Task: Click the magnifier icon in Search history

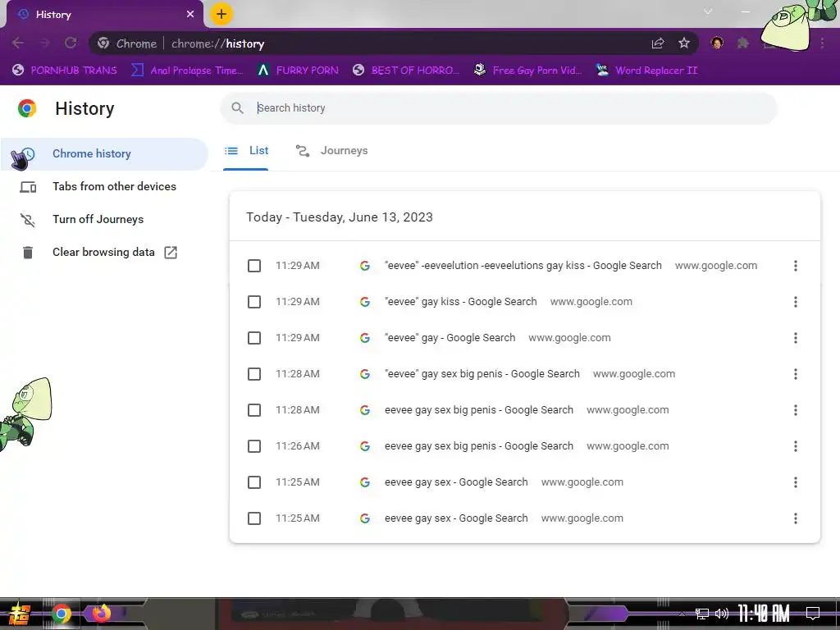Action: 237,107
